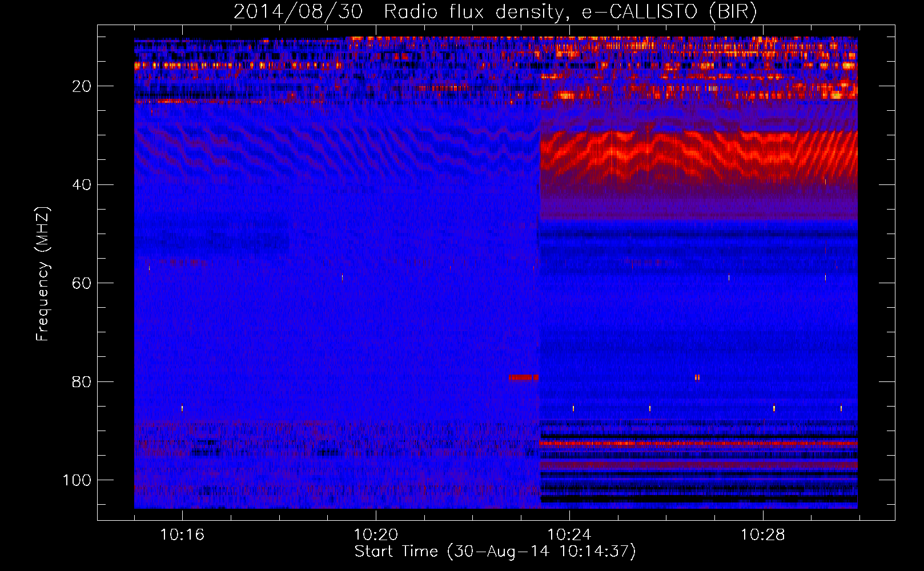The image size is (924, 571).
Task: Click the '10:24' time tick label
Action: (569, 535)
